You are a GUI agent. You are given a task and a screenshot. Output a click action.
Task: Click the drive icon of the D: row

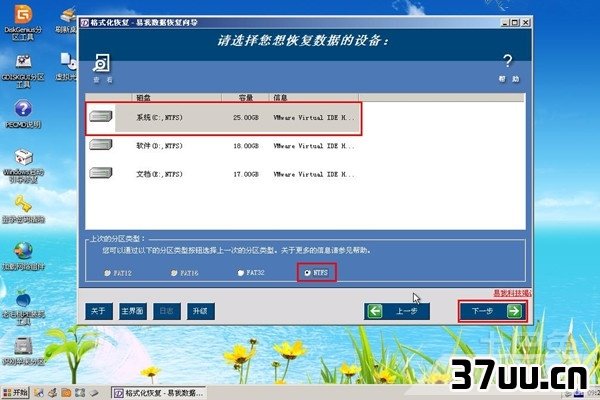click(x=101, y=145)
